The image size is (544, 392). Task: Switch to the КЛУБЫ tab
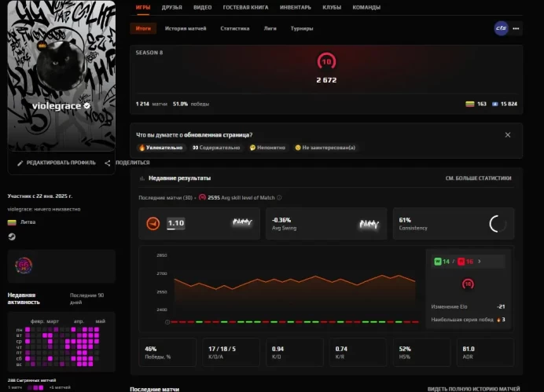tap(332, 7)
